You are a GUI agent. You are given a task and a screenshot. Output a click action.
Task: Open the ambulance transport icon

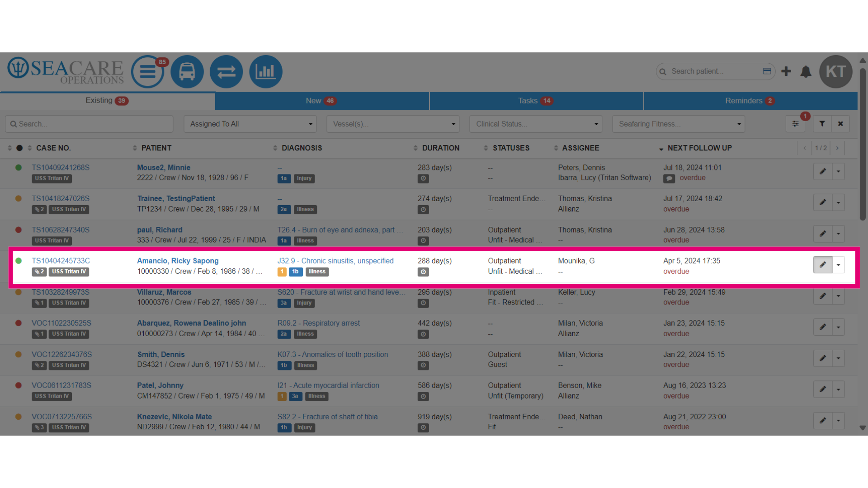click(187, 71)
